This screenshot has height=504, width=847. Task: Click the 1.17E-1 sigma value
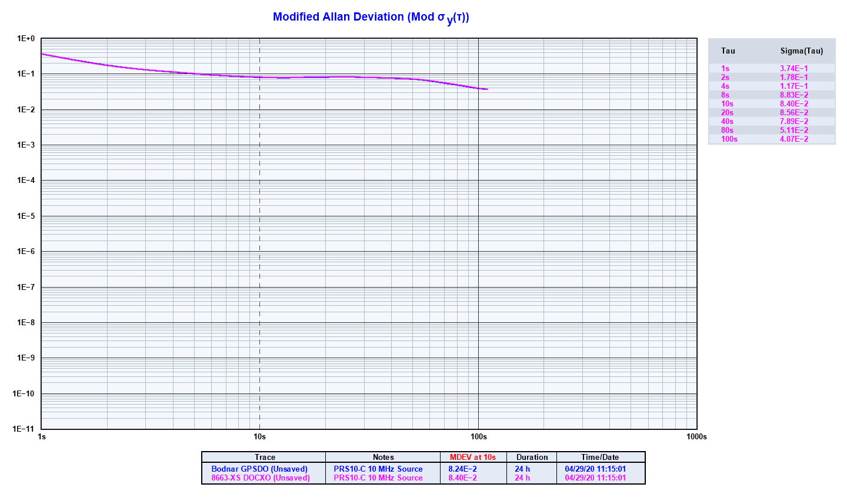(794, 86)
